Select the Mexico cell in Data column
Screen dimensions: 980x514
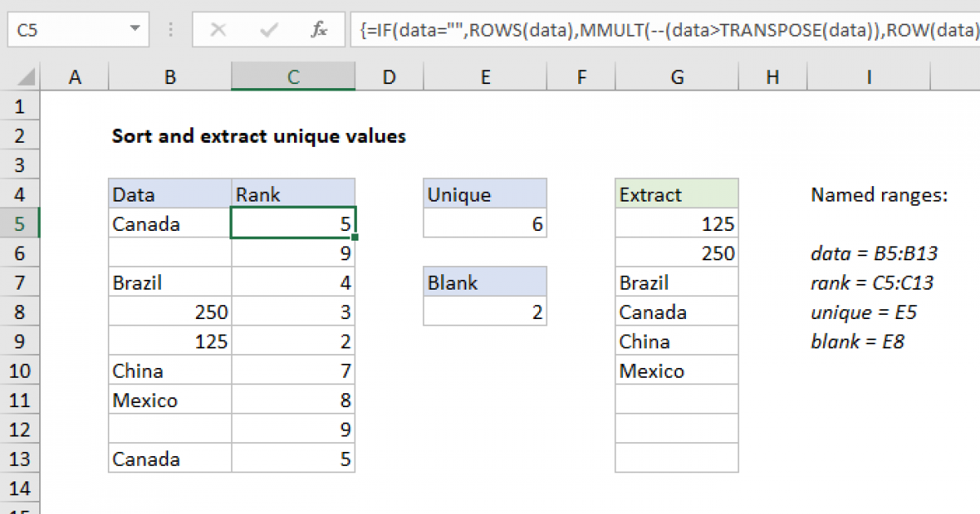(x=170, y=401)
